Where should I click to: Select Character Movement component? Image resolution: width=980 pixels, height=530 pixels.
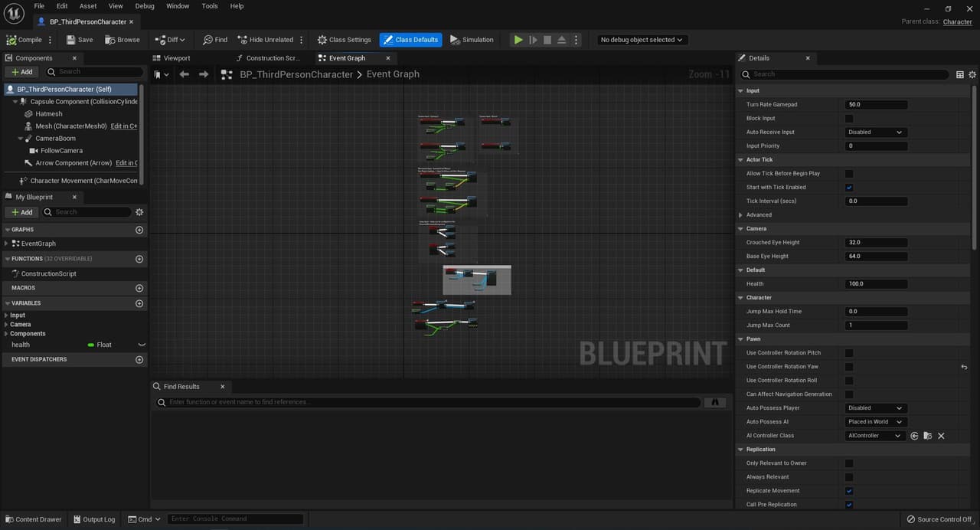point(83,181)
